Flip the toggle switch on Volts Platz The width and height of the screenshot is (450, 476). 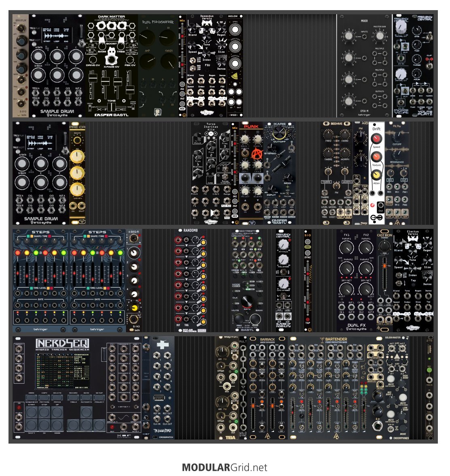(x=429, y=37)
